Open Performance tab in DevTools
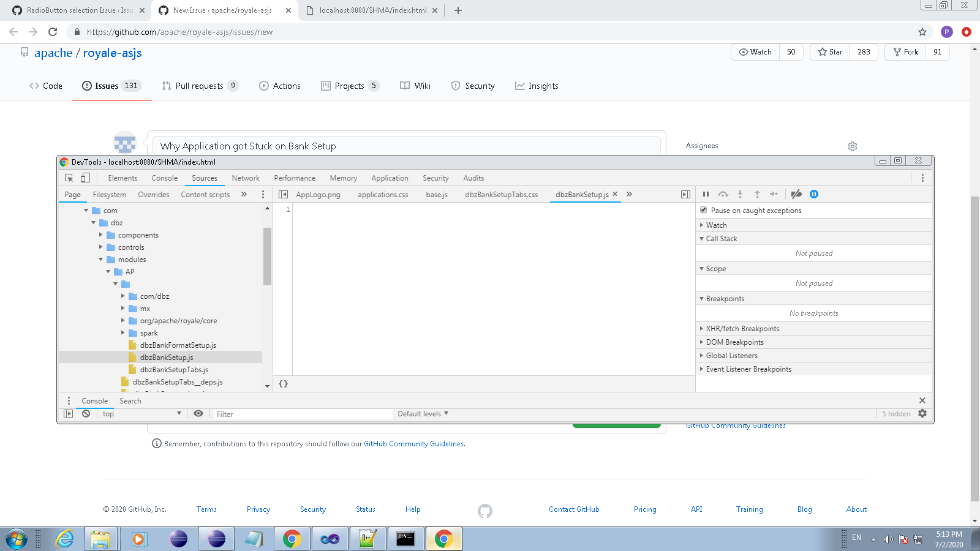Screen dimensions: 980x551 point(295,178)
